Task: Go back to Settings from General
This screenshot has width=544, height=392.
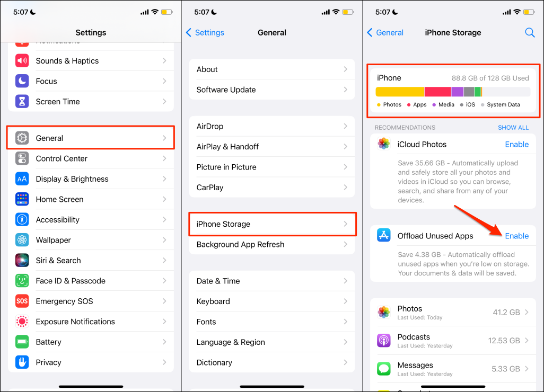Action: pos(205,33)
